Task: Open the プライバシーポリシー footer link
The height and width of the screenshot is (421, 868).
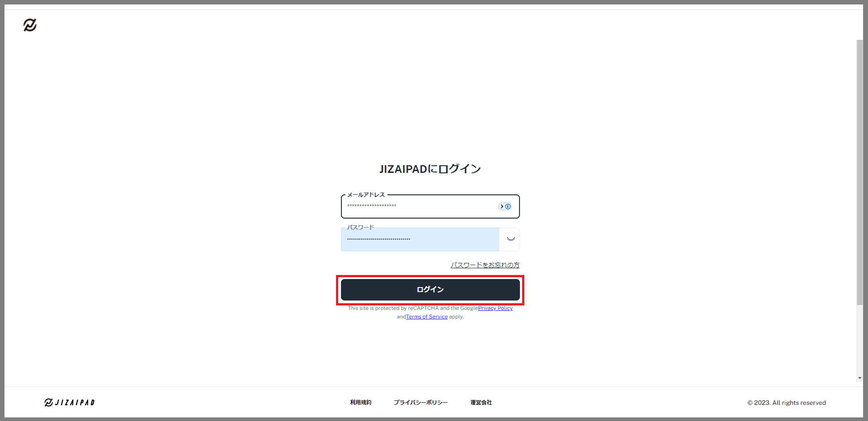Action: 421,403
